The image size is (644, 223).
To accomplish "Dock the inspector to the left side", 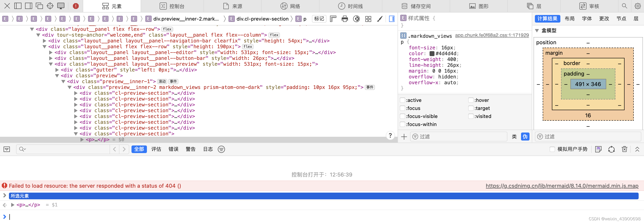I will coord(18,6).
